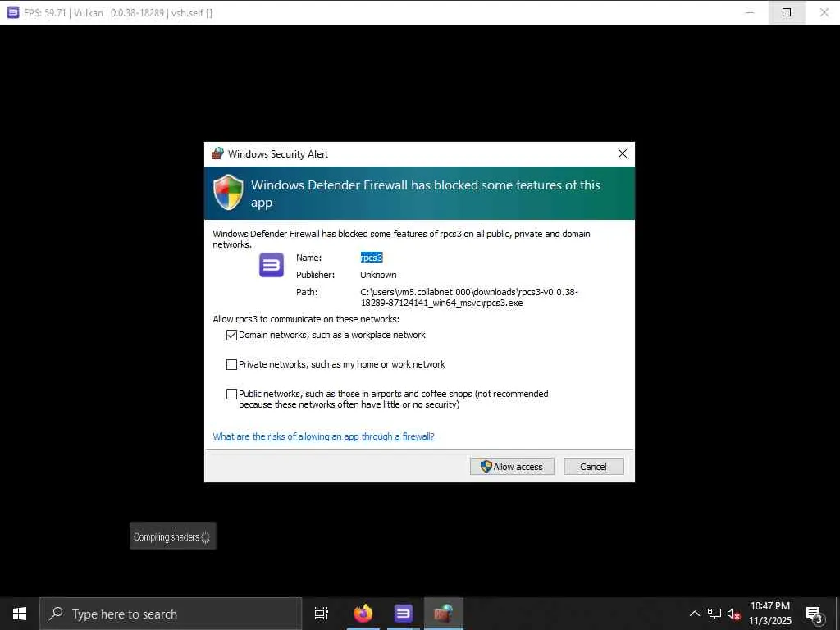Check the Domain networks checkbox
840x630 pixels.
point(231,335)
